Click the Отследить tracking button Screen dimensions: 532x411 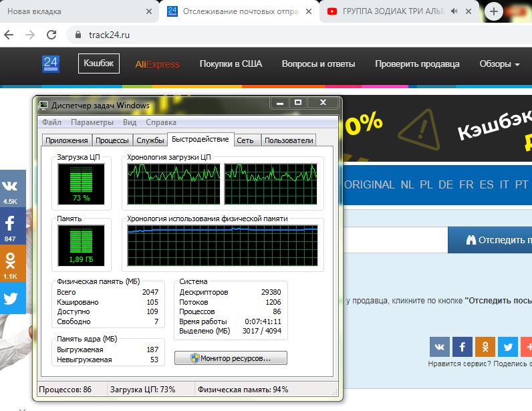(490, 240)
